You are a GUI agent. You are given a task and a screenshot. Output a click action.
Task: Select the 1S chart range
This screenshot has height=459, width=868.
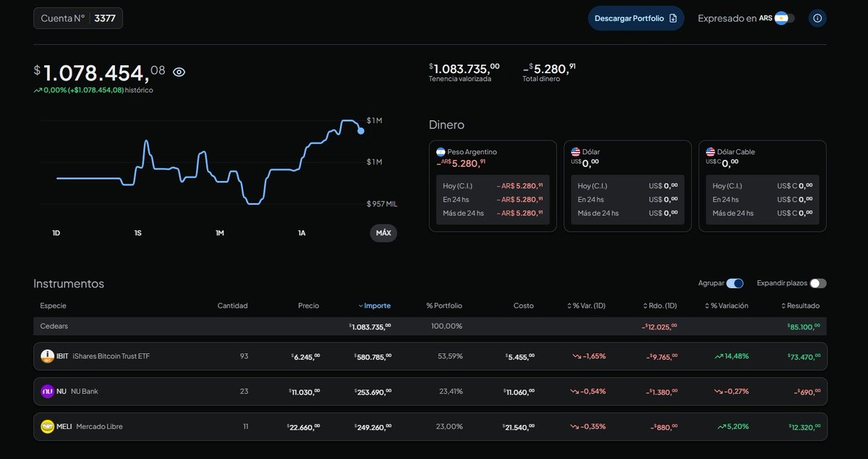click(x=138, y=233)
